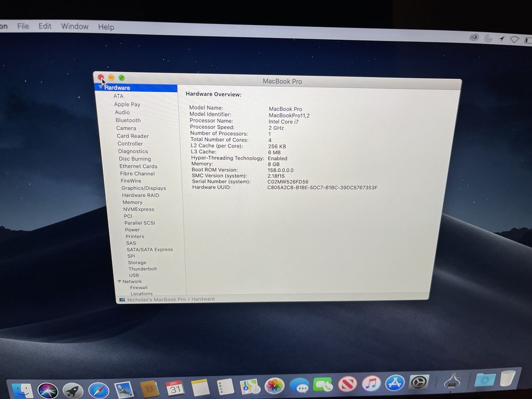Select Audio in the sidebar
The image size is (532, 399).
coord(122,112)
